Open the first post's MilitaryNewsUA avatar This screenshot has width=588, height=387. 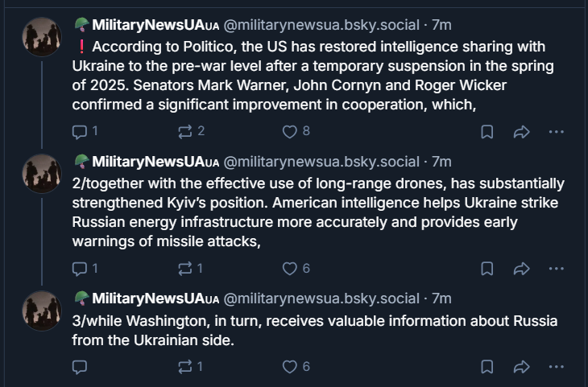click(x=42, y=37)
